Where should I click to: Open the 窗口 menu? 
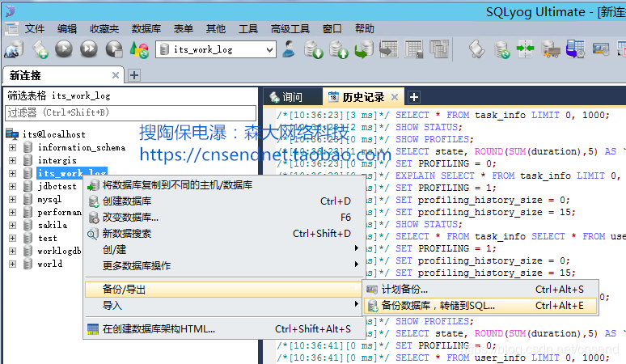[332, 29]
